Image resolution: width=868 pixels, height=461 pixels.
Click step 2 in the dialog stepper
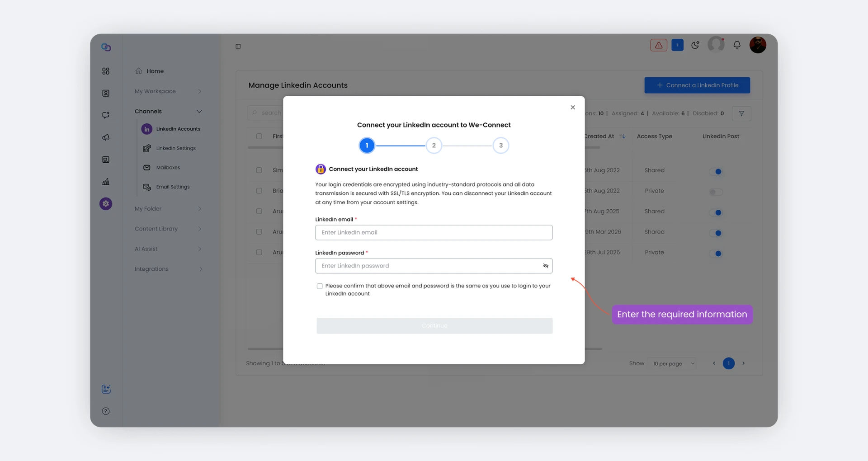pos(434,146)
